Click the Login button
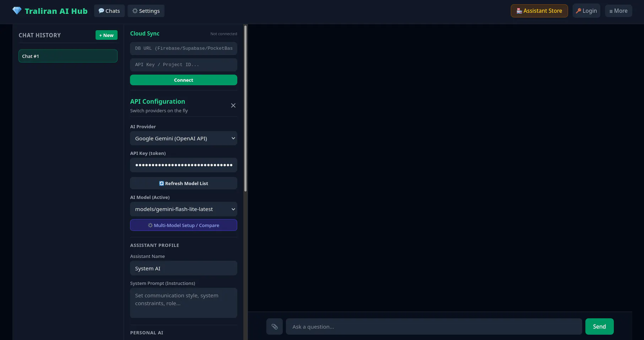This screenshot has height=340, width=644. point(586,11)
